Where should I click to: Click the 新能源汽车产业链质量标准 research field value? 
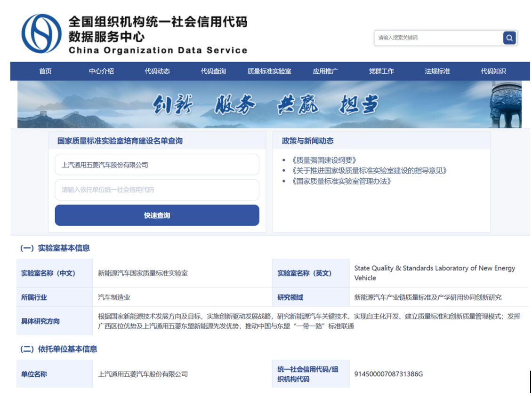[428, 297]
